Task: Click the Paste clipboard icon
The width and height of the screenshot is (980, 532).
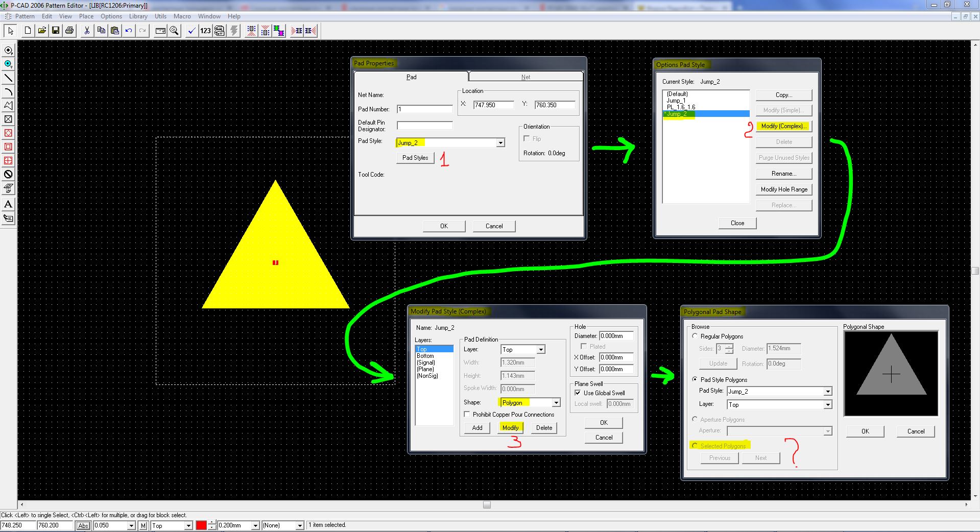Action: (115, 31)
